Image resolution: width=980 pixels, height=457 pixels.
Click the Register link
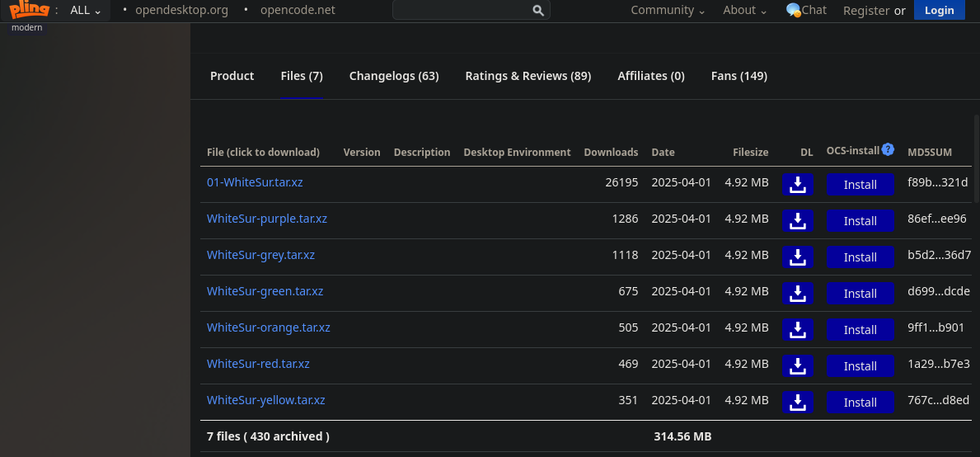(x=866, y=10)
